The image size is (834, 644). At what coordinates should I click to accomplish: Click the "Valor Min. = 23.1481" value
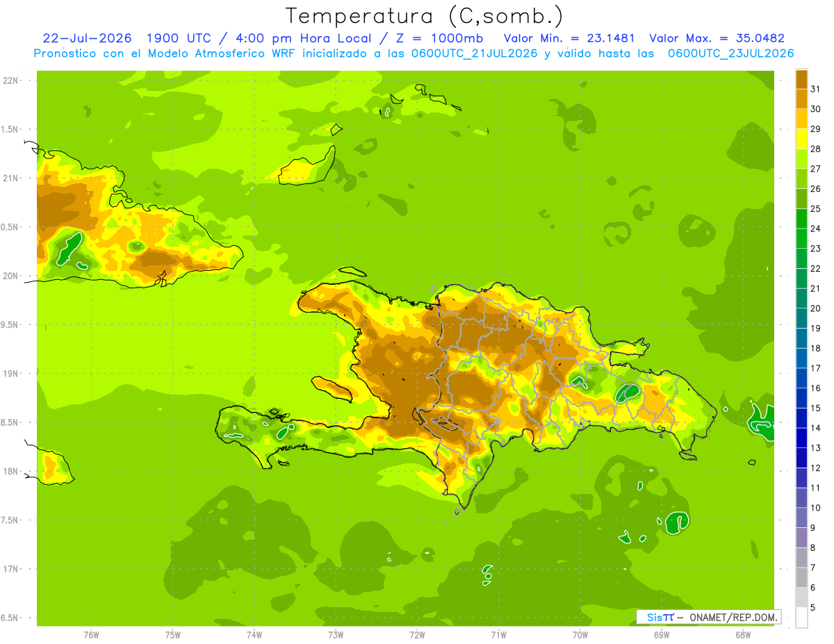[x=569, y=38]
